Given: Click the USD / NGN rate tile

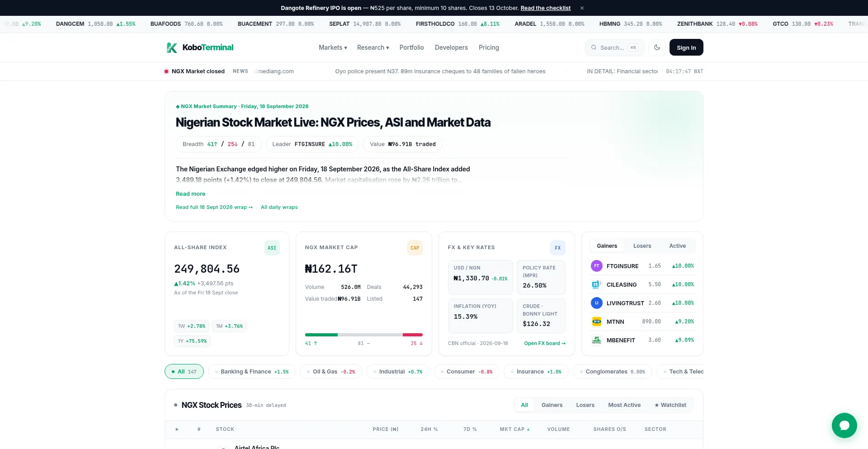Looking at the screenshot, I should tap(480, 277).
